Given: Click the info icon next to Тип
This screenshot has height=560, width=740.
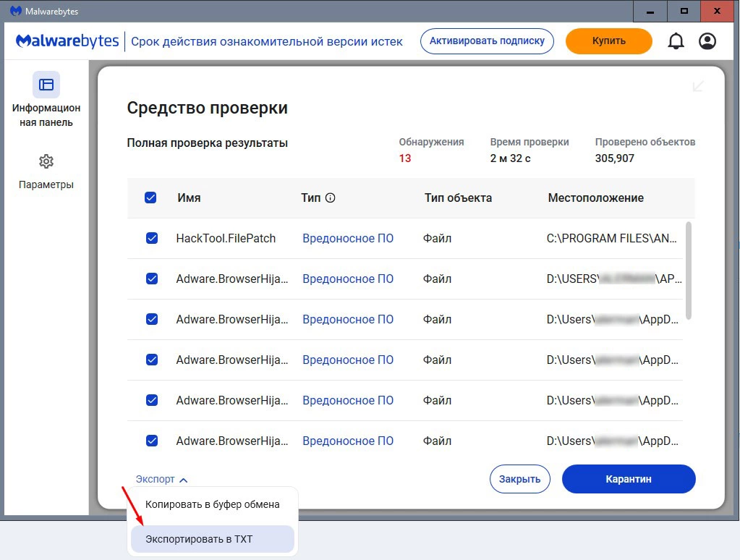Looking at the screenshot, I should click(331, 198).
